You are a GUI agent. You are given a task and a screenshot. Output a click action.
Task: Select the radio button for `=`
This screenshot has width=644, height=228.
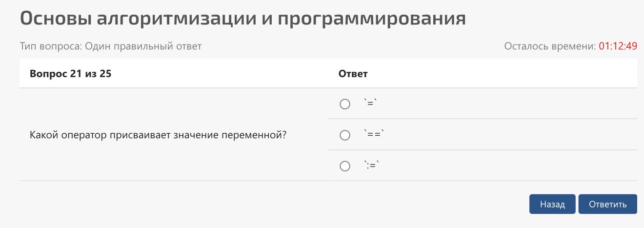[x=345, y=104]
